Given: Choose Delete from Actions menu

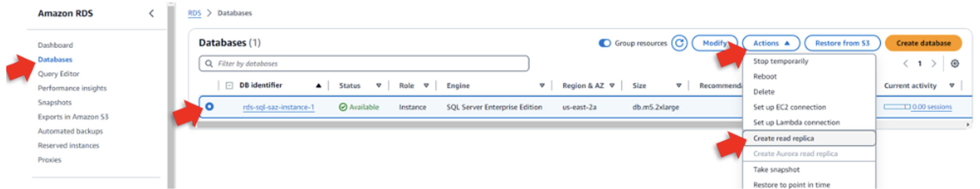Looking at the screenshot, I should (764, 92).
